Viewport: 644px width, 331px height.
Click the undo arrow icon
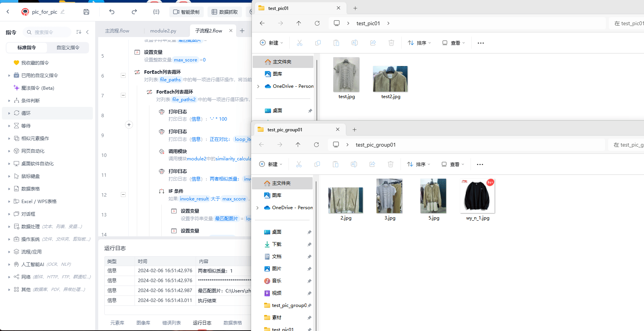click(112, 12)
